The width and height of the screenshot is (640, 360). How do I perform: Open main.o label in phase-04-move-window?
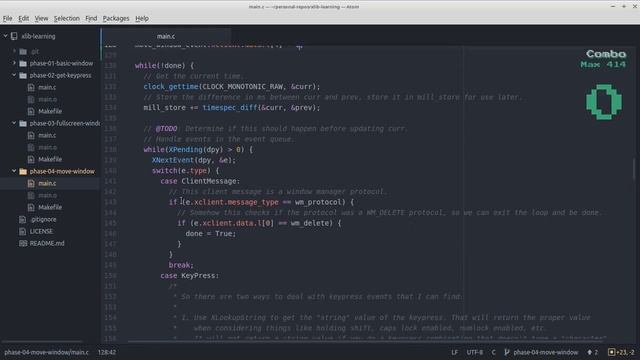pyautogui.click(x=47, y=196)
